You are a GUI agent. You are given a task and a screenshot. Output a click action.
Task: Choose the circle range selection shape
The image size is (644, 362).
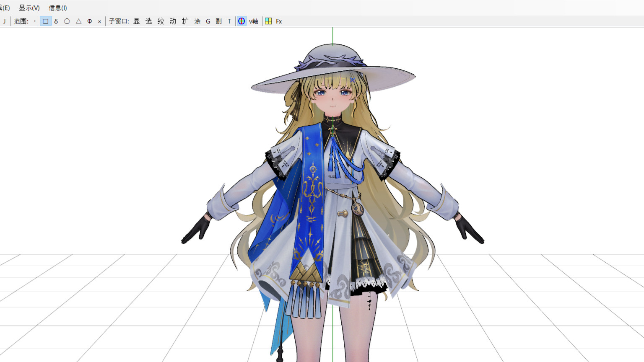click(x=67, y=21)
